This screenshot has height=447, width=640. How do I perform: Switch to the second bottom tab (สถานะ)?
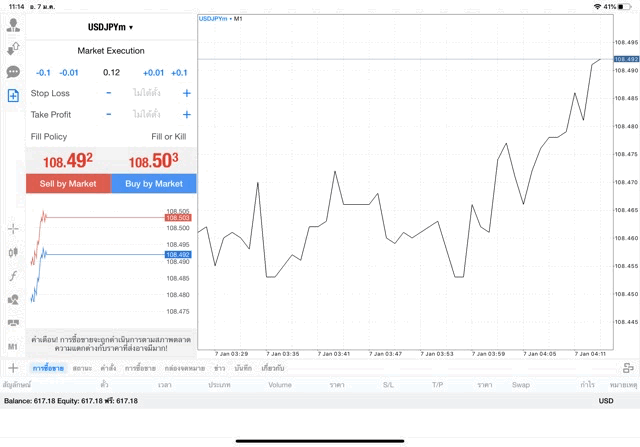click(x=83, y=368)
